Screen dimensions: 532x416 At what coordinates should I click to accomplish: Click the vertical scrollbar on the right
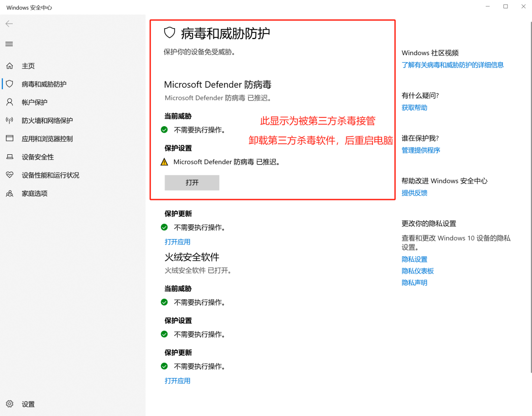(531, 197)
